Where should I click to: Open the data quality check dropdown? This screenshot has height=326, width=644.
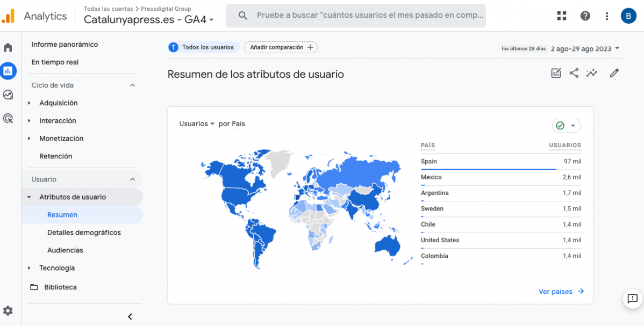pyautogui.click(x=567, y=126)
